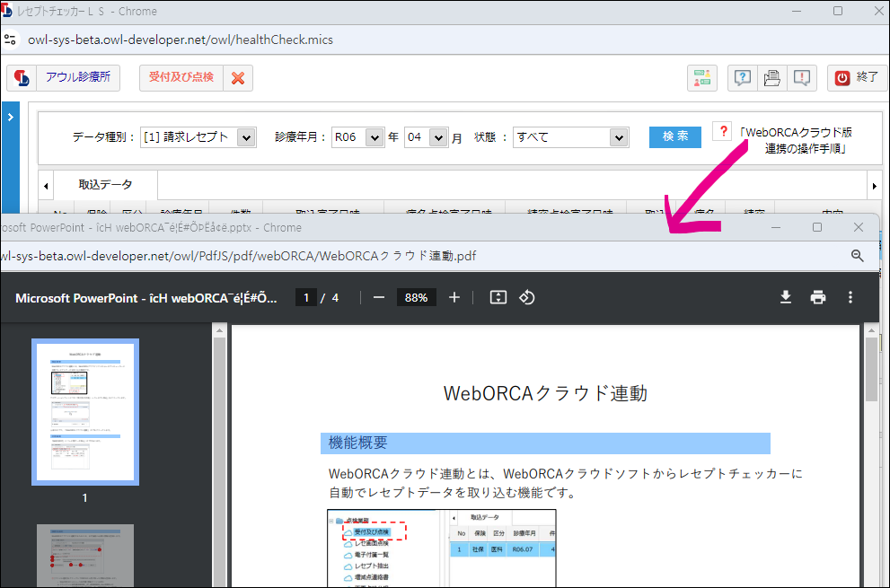
Task: Click the thumbnail pane scrollbar up arrow
Action: click(219, 330)
